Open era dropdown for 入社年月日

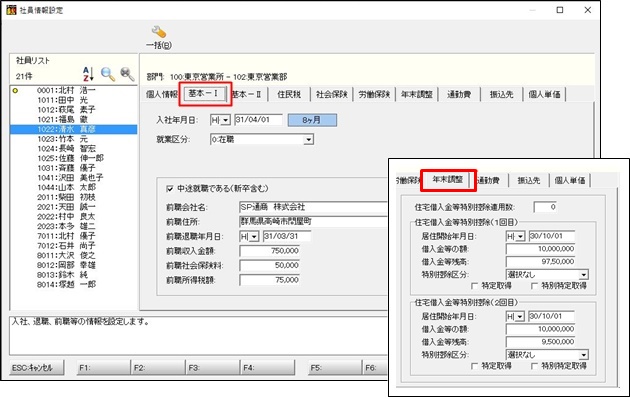(225, 120)
